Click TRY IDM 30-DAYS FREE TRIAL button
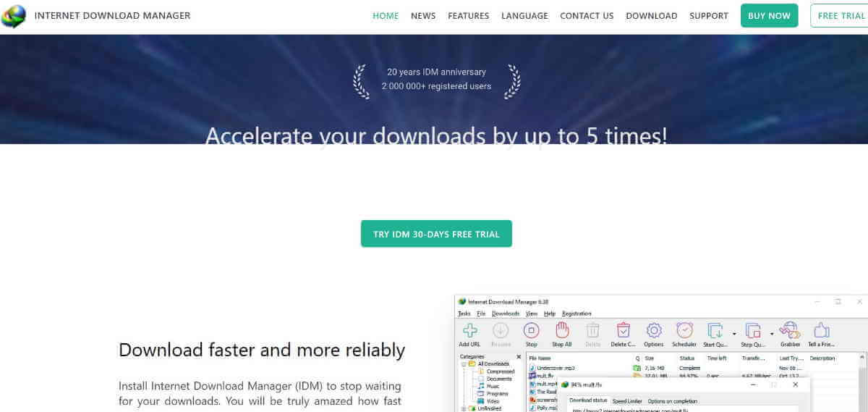The width and height of the screenshot is (868, 412). point(436,234)
